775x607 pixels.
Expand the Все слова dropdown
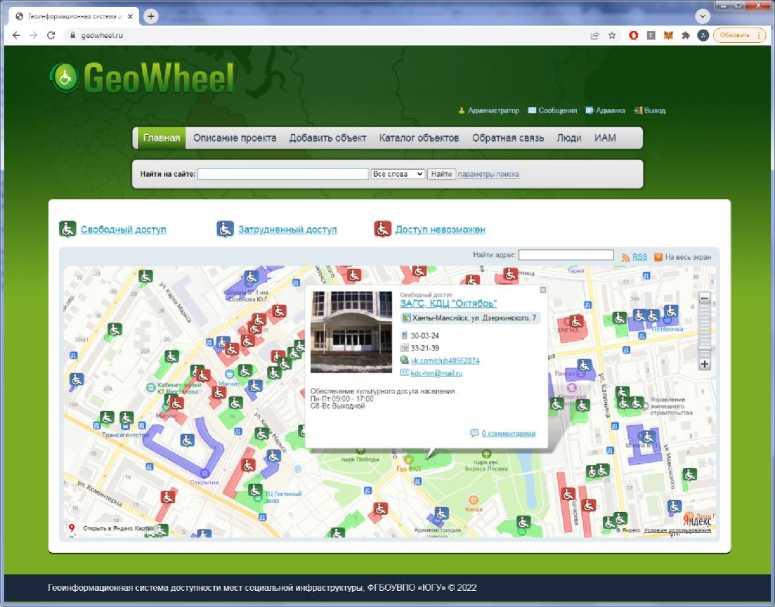pos(398,174)
